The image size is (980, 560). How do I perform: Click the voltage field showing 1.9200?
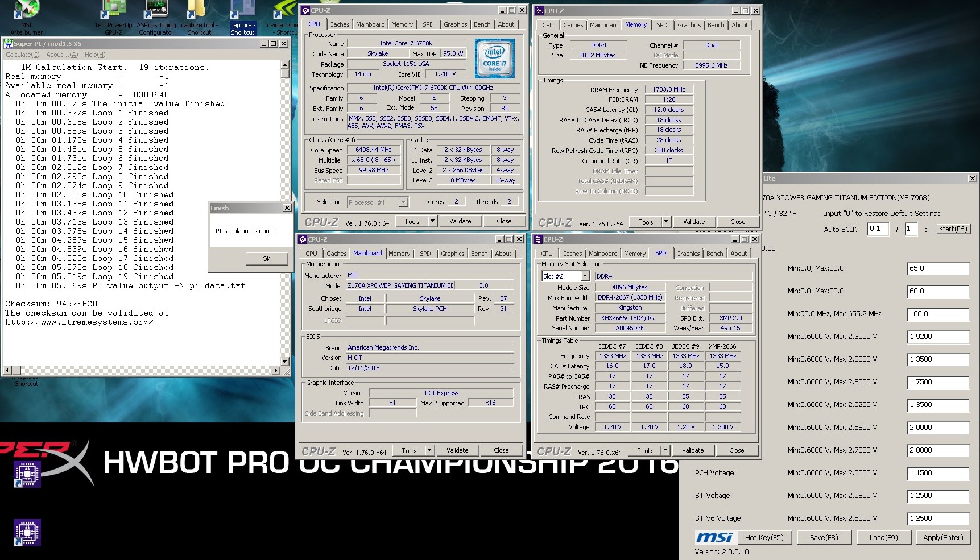(x=938, y=337)
